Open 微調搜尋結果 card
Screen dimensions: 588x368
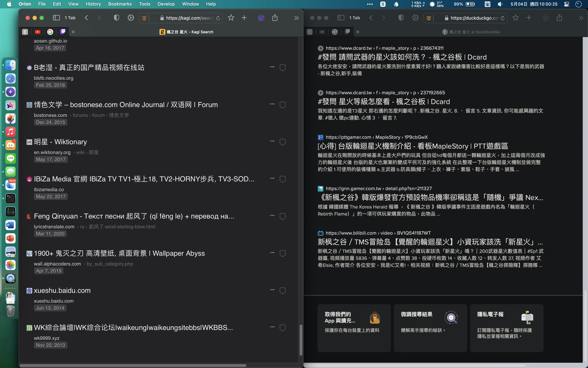pos(430,328)
